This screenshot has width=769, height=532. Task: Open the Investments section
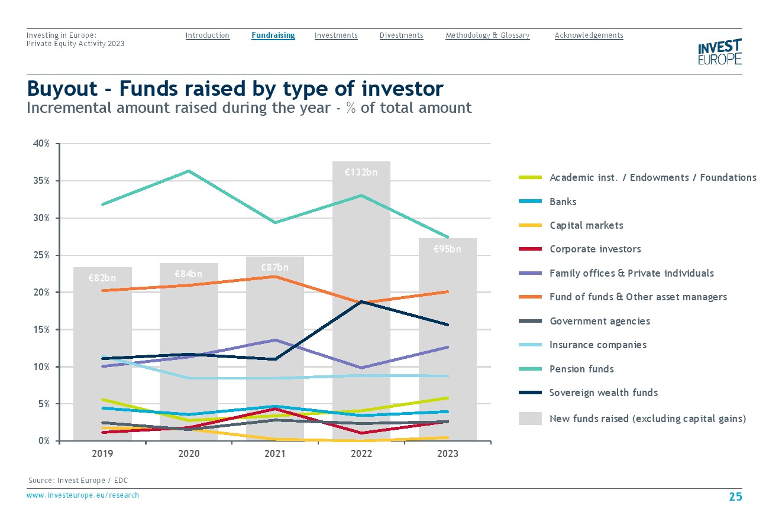(x=336, y=35)
